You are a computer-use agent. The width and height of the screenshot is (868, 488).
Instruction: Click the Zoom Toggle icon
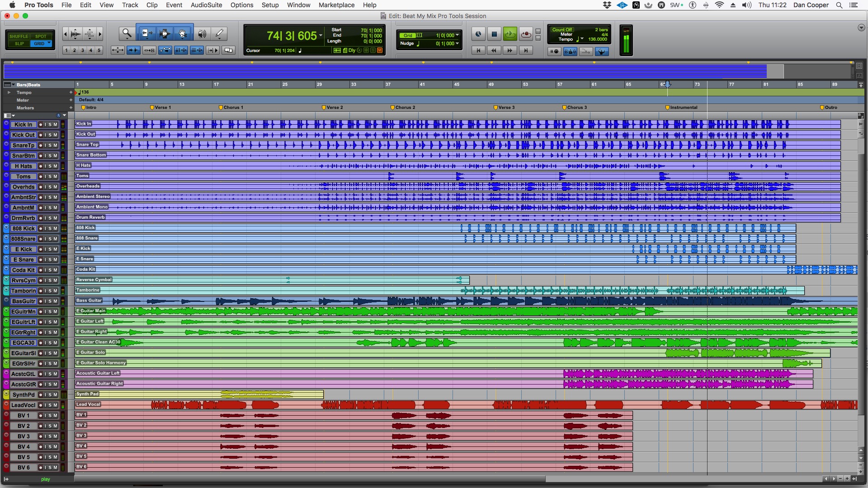118,50
